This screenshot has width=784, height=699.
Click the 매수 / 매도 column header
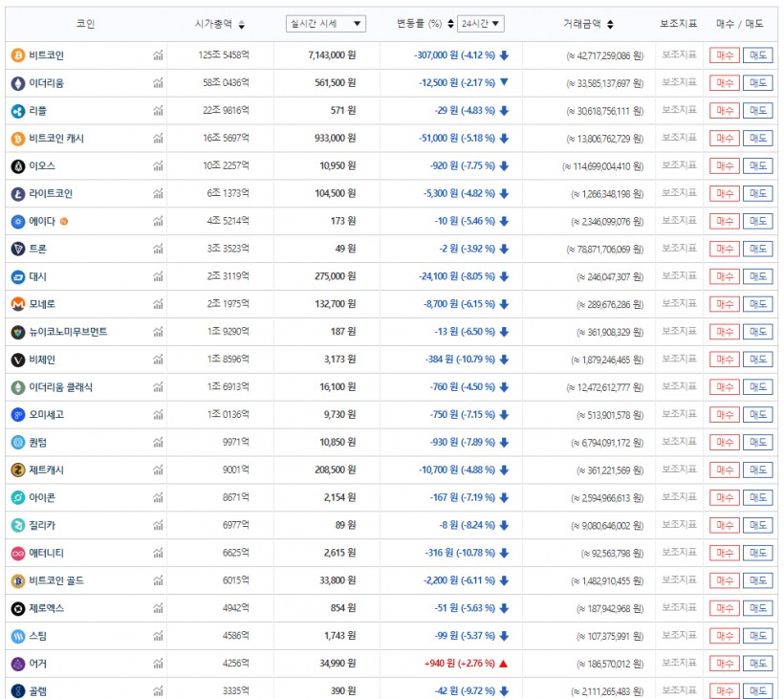click(x=739, y=24)
